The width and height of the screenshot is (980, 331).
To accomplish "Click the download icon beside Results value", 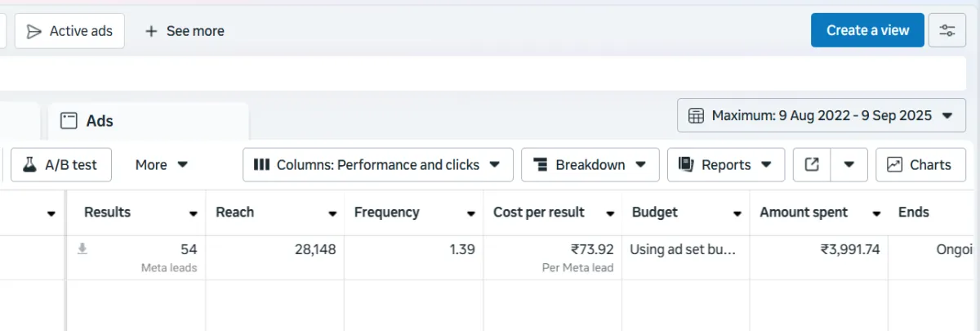I will coord(82,249).
